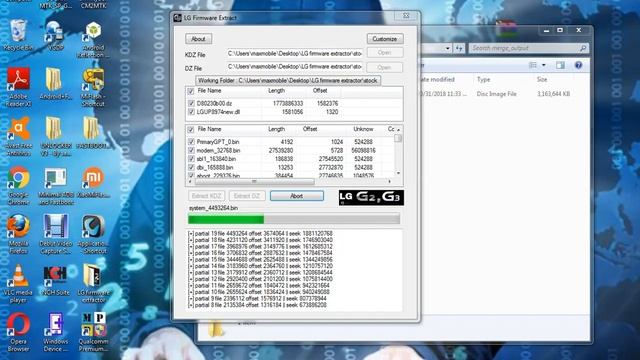Uncheck the D80230b00.dz file checkbox
Image resolution: width=640 pixels, height=360 pixels.
(x=191, y=104)
